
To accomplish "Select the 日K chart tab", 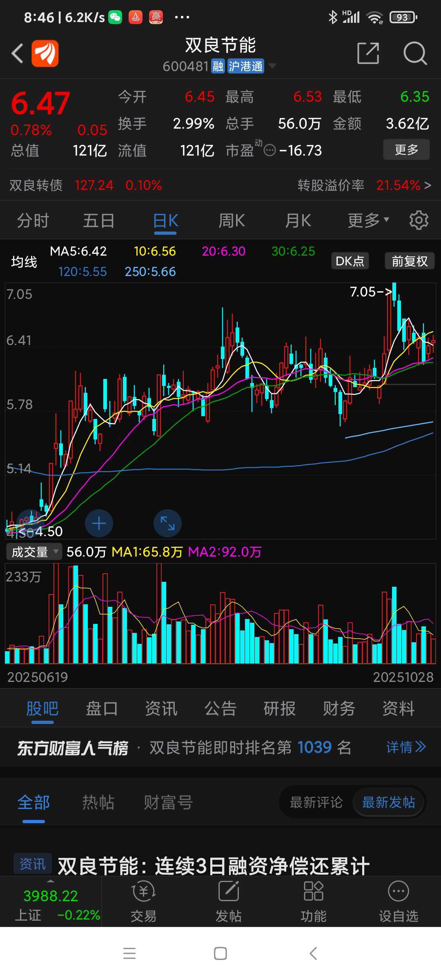I will 165,220.
